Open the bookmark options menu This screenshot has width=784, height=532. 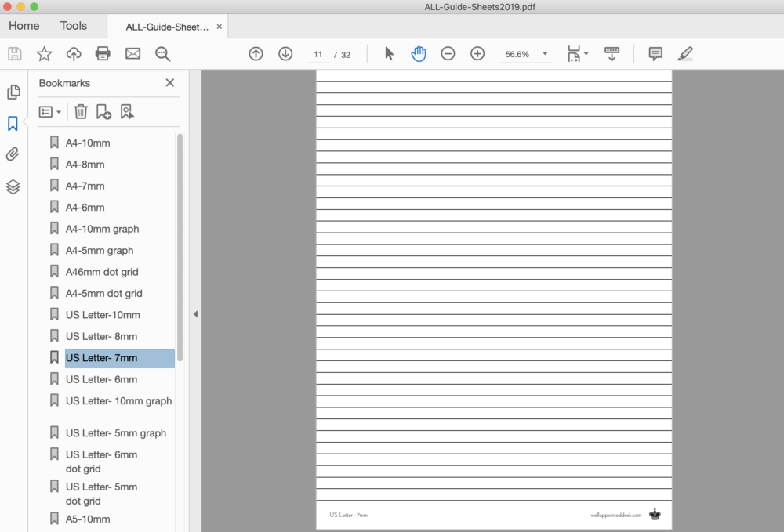click(x=49, y=111)
